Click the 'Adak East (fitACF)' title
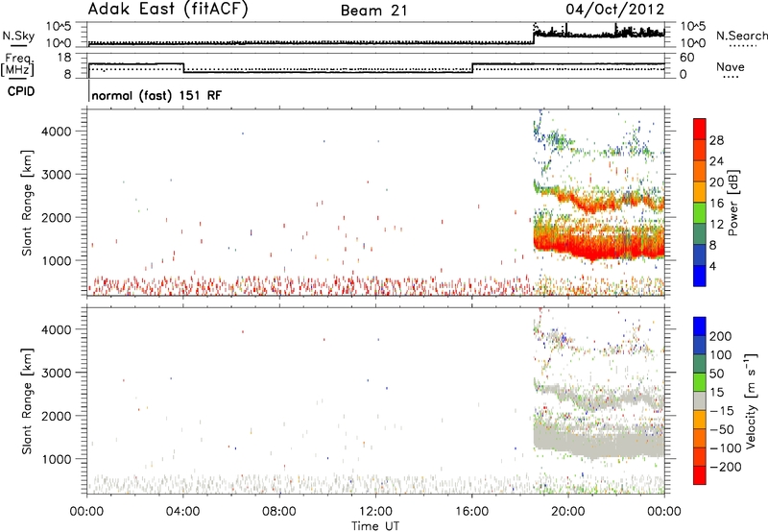 coord(168,10)
